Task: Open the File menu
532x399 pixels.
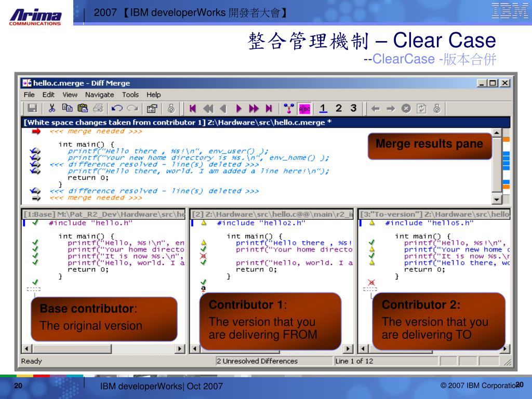Action: pos(29,95)
